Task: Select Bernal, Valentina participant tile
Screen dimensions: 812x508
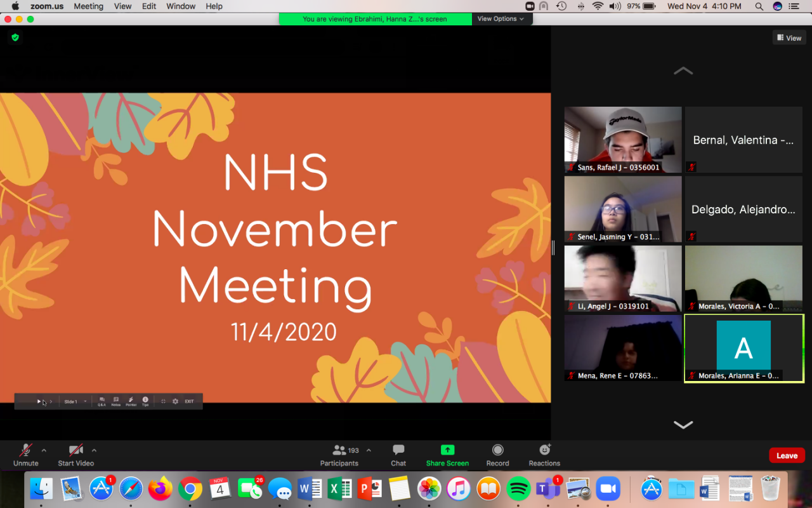Action: (x=743, y=140)
